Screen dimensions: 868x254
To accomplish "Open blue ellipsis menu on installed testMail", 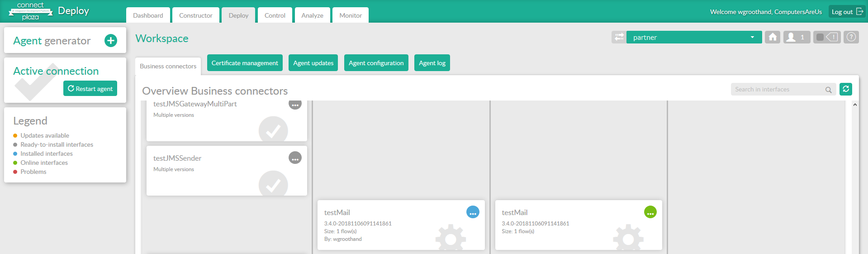I will point(473,212).
